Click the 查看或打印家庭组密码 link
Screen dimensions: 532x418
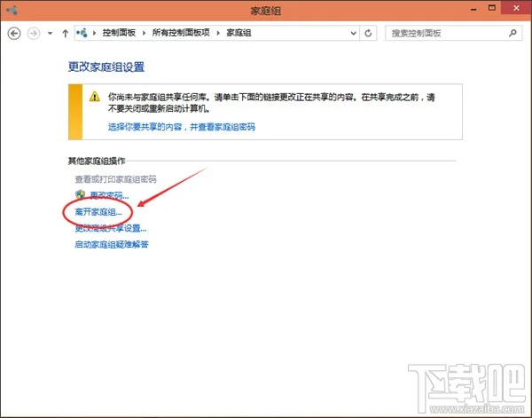(115, 179)
